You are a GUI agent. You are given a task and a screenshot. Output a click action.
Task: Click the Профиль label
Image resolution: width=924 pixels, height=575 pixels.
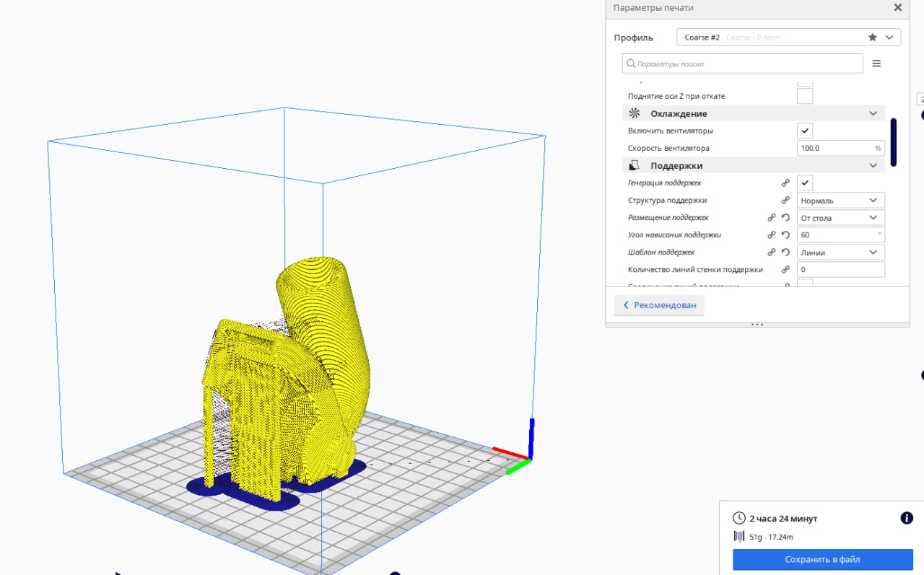coord(633,38)
